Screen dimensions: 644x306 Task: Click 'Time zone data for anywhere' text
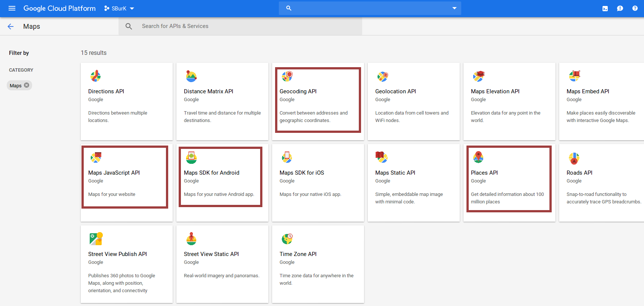pyautogui.click(x=317, y=280)
